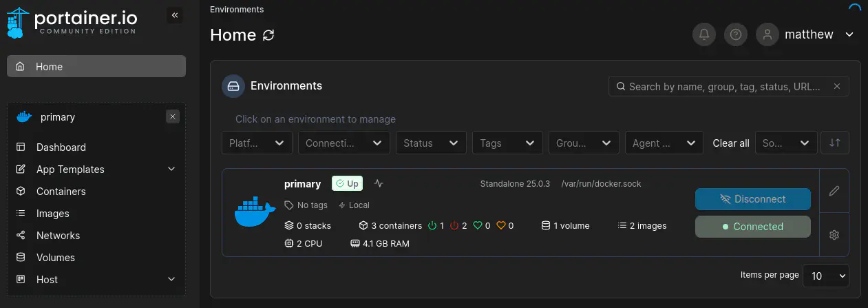Image resolution: width=868 pixels, height=308 pixels.
Task: Clear the environment search field text
Action: tap(837, 87)
